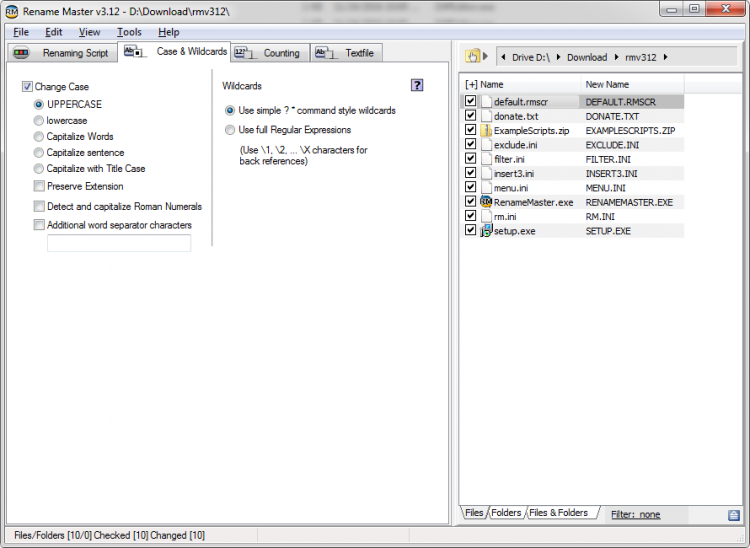Click the rm.ini file icon
The height and width of the screenshot is (548, 750).
(486, 216)
